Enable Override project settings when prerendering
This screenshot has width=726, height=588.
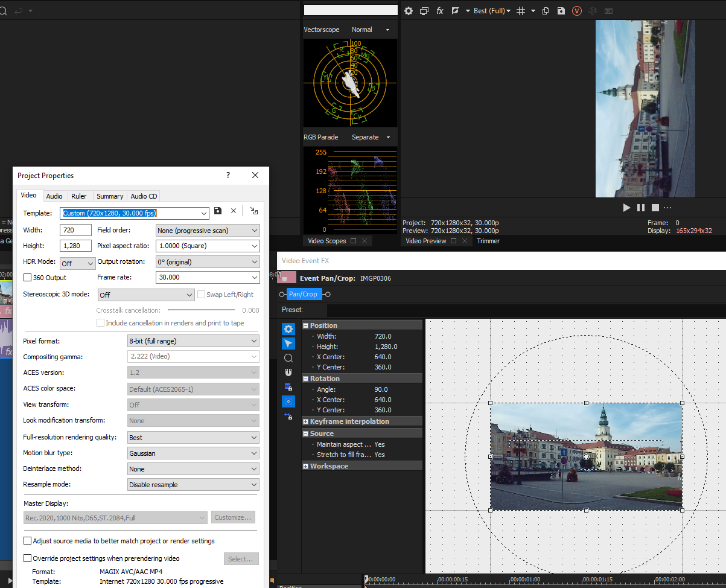(x=28, y=558)
